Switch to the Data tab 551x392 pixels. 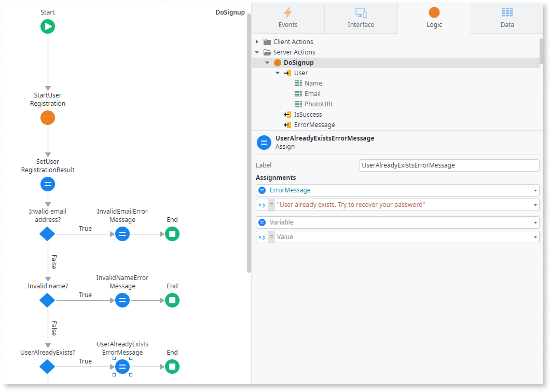coord(507,18)
